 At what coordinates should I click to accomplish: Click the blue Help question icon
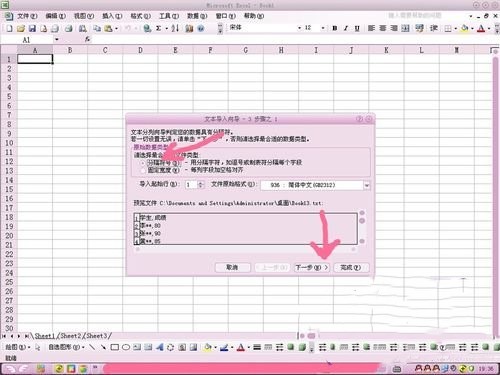201,29
